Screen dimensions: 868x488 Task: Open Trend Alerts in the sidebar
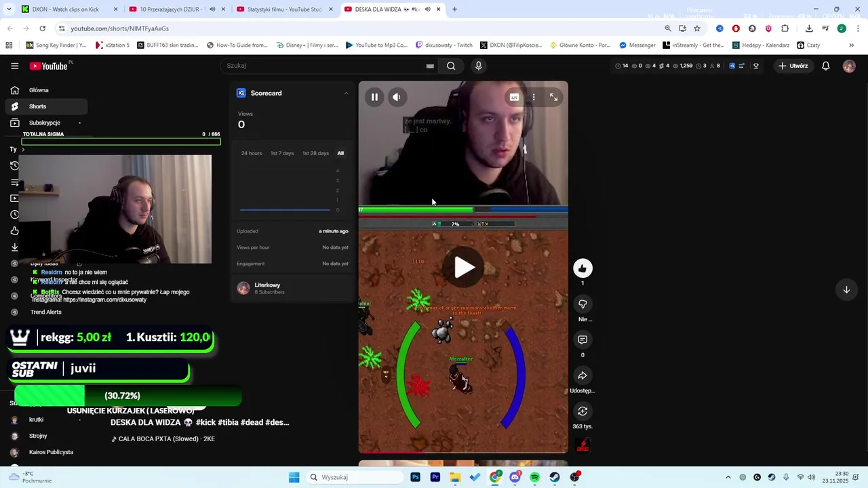(x=45, y=312)
